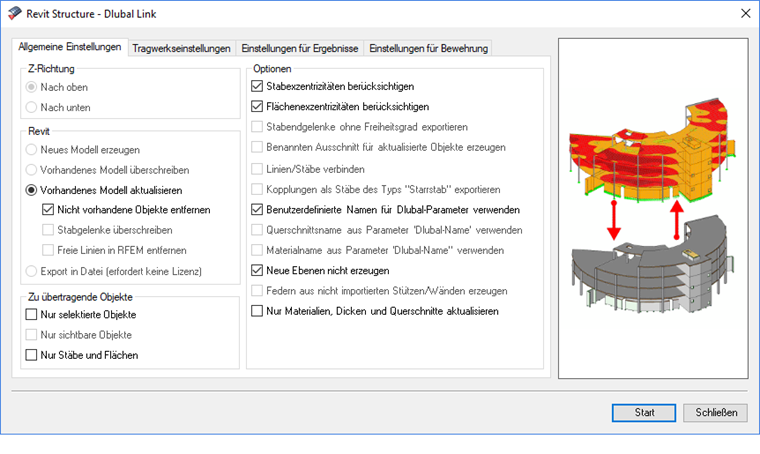Enable Nur Materialien, Dicken und Querschnitte aktualisieren
This screenshot has height=454, width=760.
[x=257, y=311]
